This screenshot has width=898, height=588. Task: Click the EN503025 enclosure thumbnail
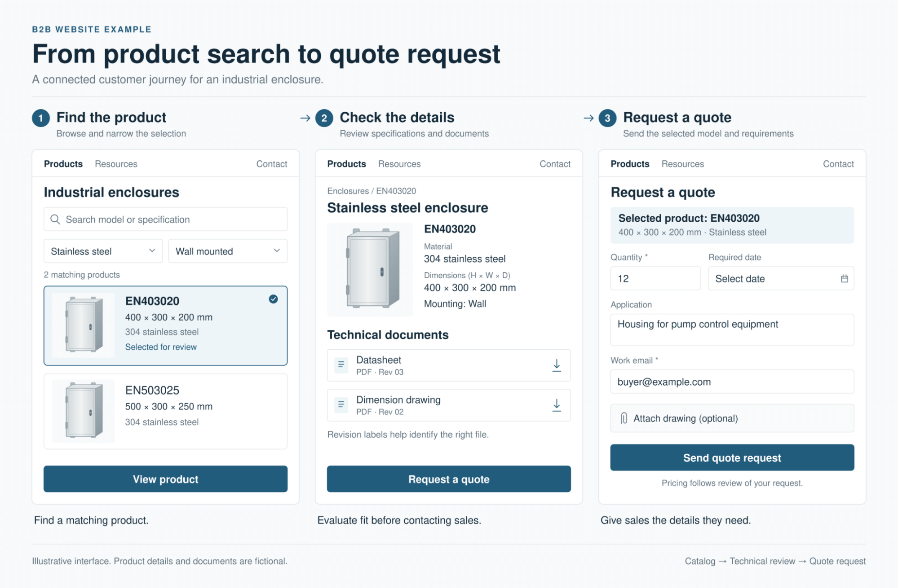pos(83,411)
